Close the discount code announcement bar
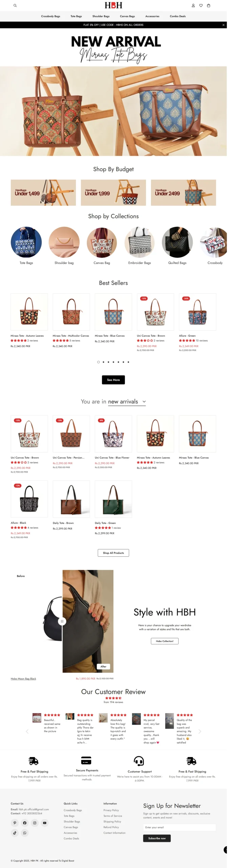This screenshot has height=868, width=234. pyautogui.click(x=224, y=25)
